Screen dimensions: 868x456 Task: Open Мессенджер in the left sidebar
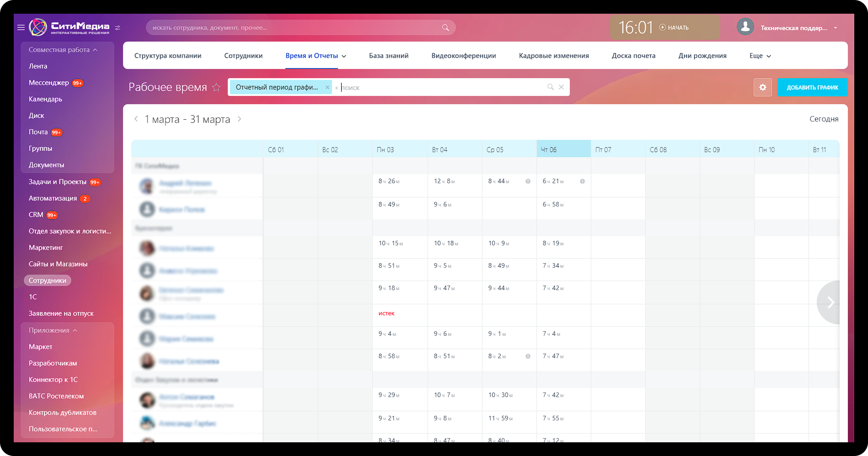(48, 83)
